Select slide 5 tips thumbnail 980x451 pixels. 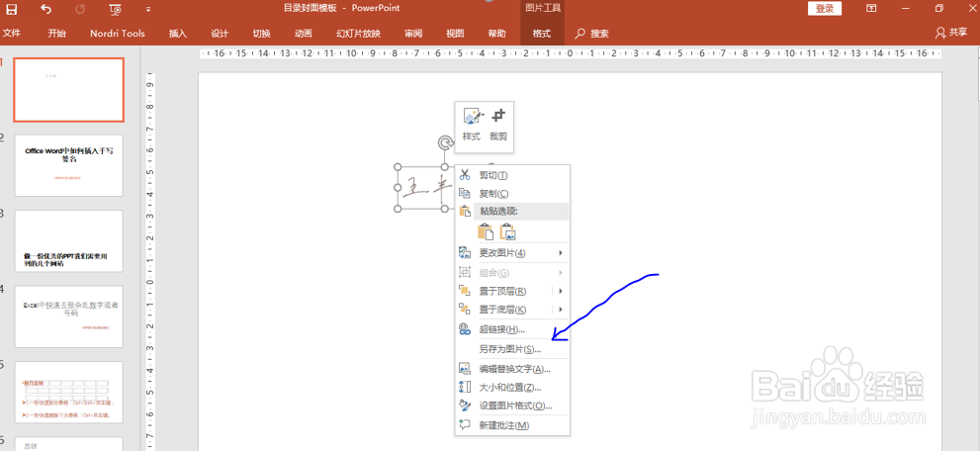[69, 392]
